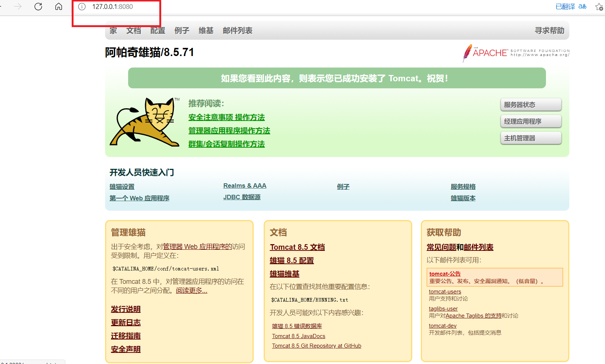Open 群集/会话复制操作方法 link

(x=227, y=144)
